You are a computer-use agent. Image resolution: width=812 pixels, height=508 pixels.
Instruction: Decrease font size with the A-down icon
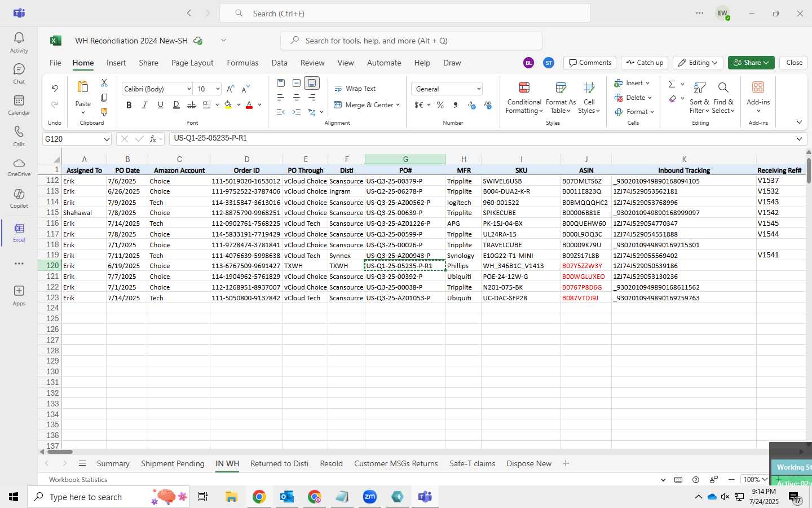(245, 89)
